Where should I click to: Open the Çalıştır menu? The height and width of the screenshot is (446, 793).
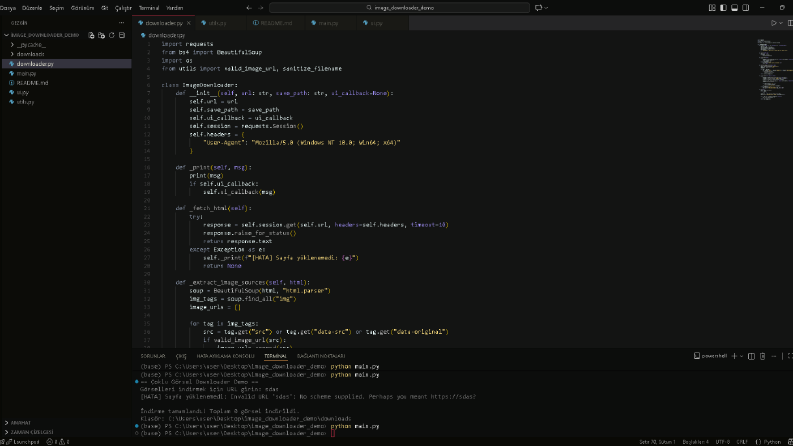click(123, 8)
